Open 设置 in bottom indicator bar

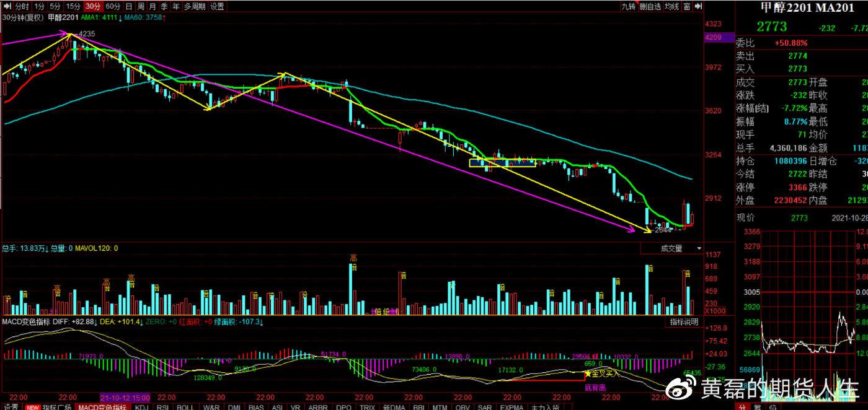click(x=11, y=407)
